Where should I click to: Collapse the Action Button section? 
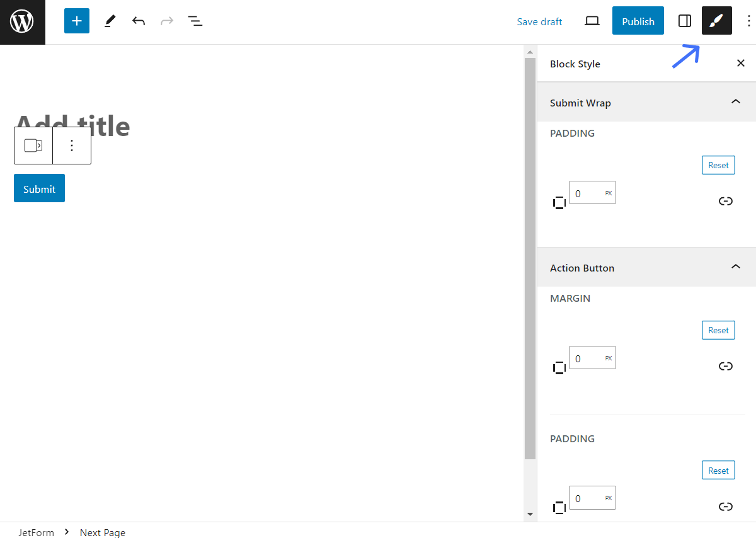coord(735,266)
